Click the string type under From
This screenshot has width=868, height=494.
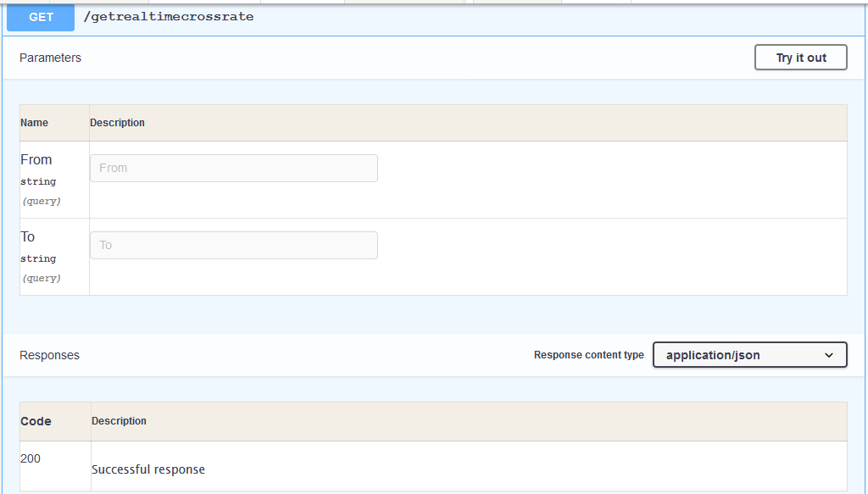click(x=38, y=181)
